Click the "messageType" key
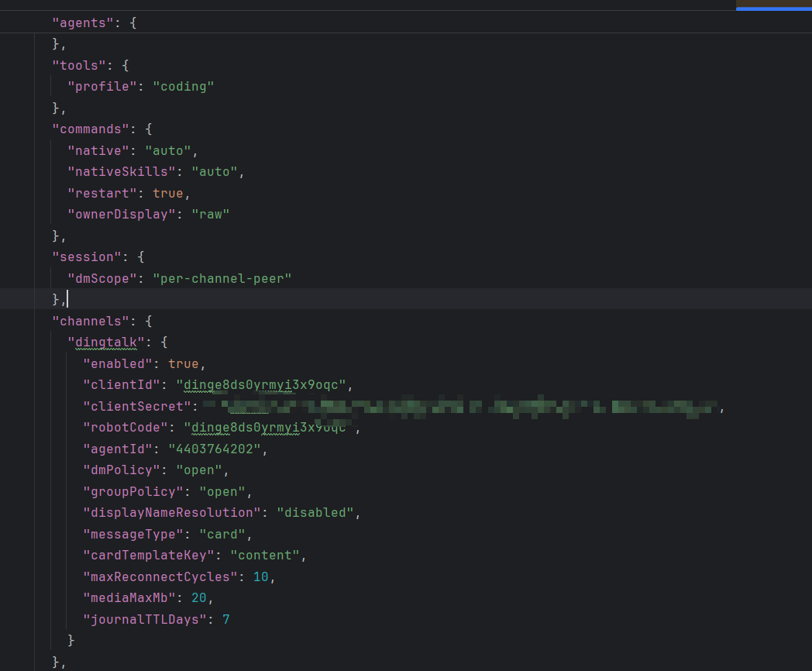The image size is (812, 671). tap(133, 535)
